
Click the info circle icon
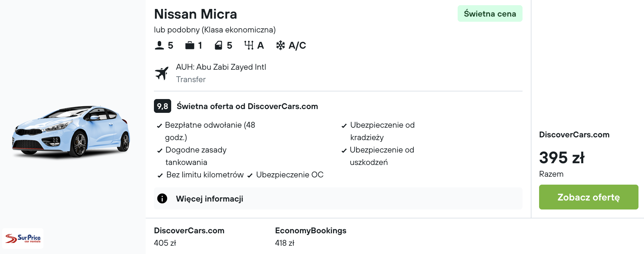[x=162, y=198]
